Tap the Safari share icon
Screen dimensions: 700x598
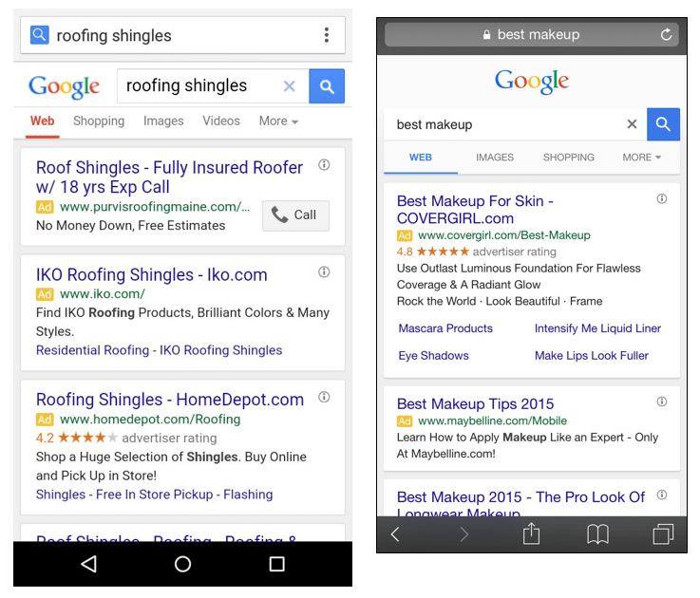531,534
